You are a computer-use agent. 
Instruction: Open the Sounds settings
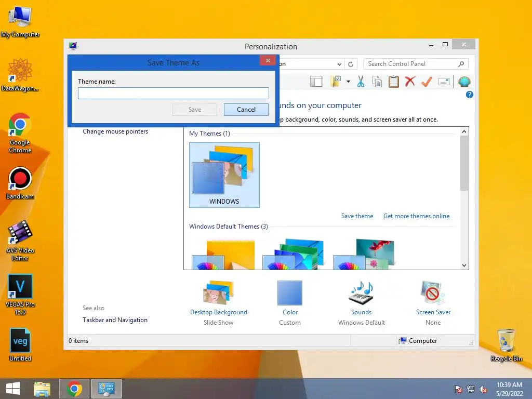click(362, 303)
